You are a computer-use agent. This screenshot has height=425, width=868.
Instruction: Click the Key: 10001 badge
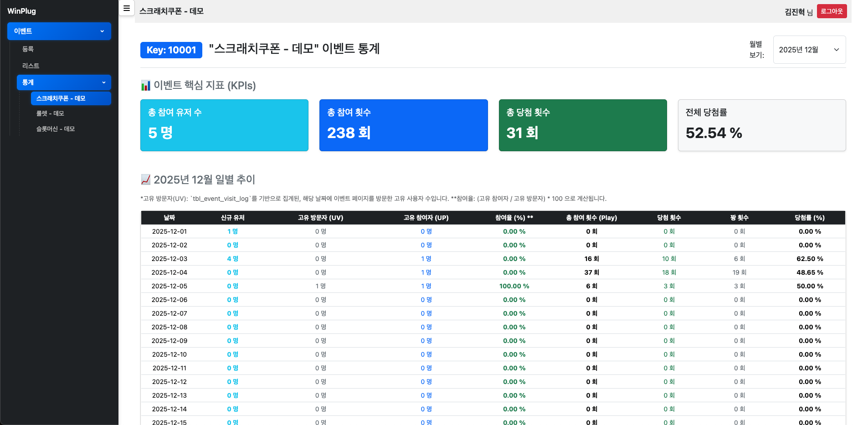[171, 50]
